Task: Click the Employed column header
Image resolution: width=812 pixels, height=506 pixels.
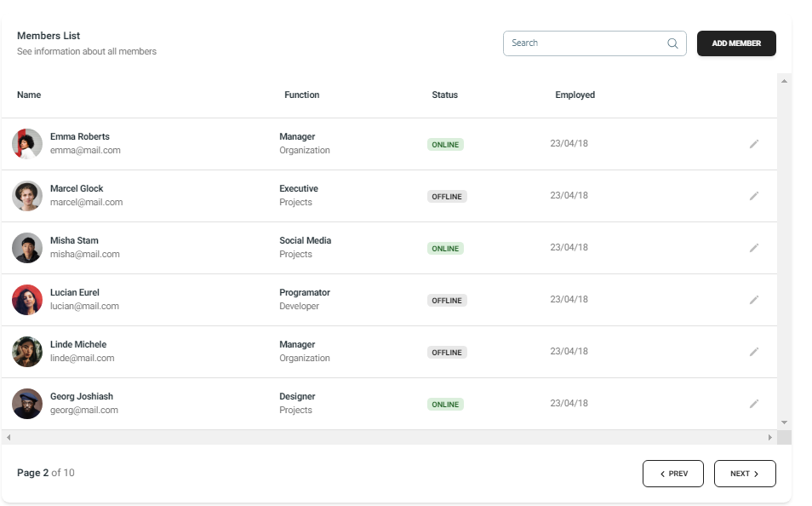Action: [x=575, y=95]
